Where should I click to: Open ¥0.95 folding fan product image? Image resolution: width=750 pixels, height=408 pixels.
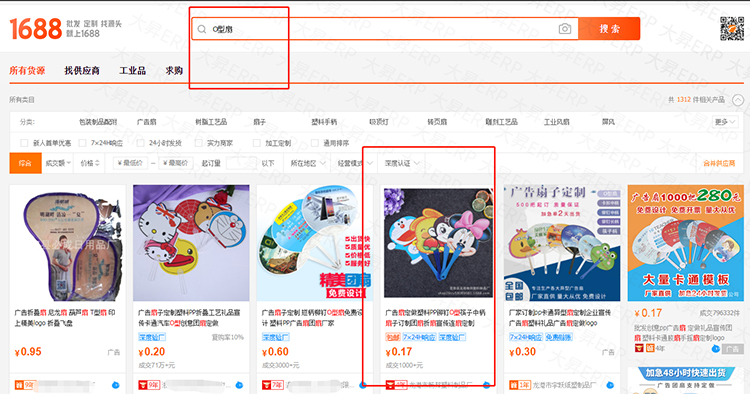click(x=67, y=243)
